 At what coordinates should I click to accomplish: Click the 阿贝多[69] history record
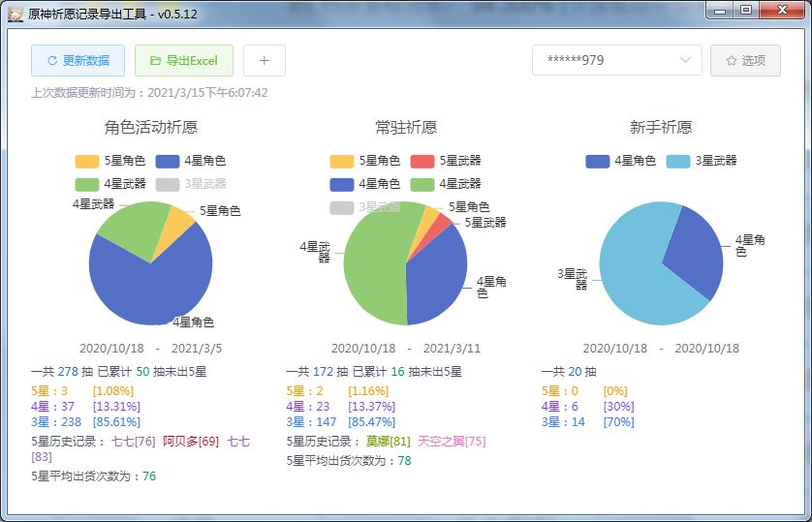coord(191,442)
